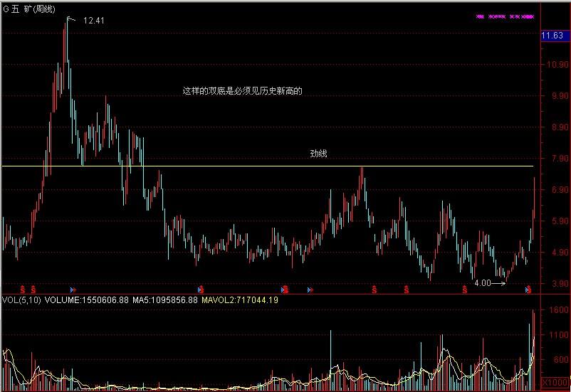Select the yellow horizontal 劲线 line
The width and height of the screenshot is (571, 392).
coord(214,166)
